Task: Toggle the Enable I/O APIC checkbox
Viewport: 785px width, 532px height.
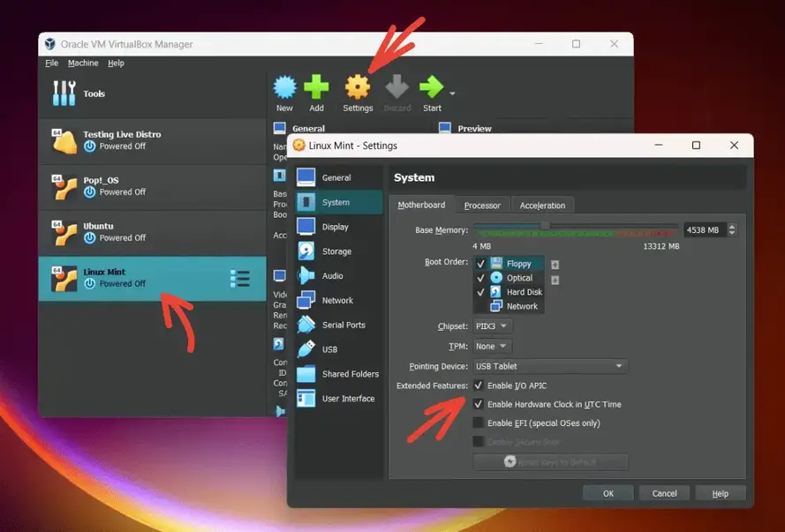Action: (x=479, y=386)
